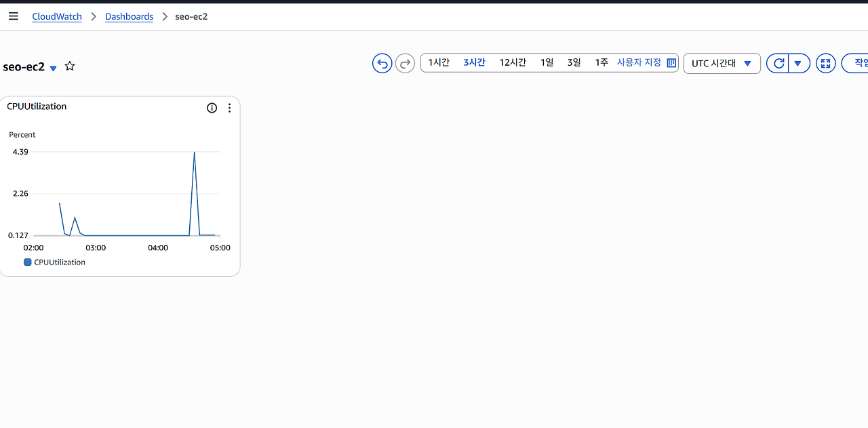Expand the seo-ec2 dashboard name dropdown

coord(53,68)
